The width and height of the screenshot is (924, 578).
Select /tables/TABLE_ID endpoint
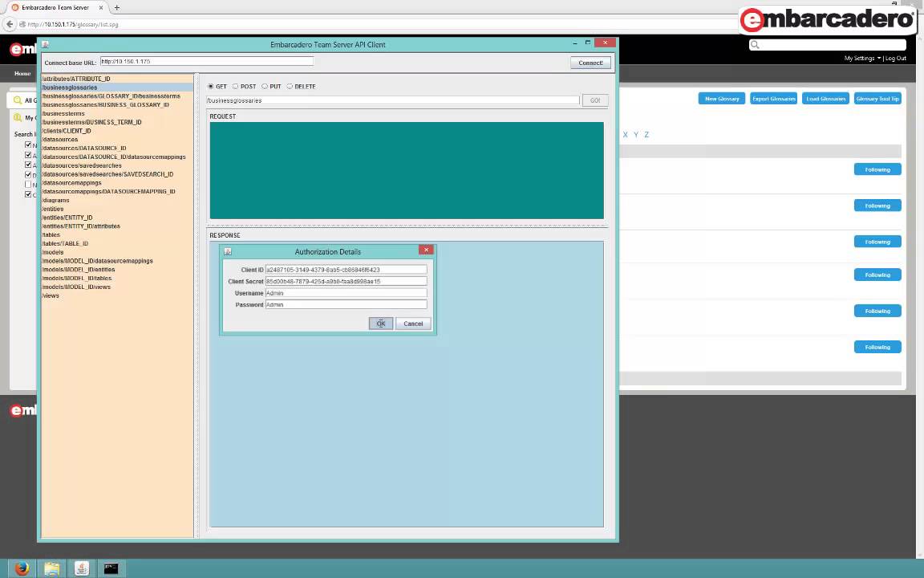point(65,243)
